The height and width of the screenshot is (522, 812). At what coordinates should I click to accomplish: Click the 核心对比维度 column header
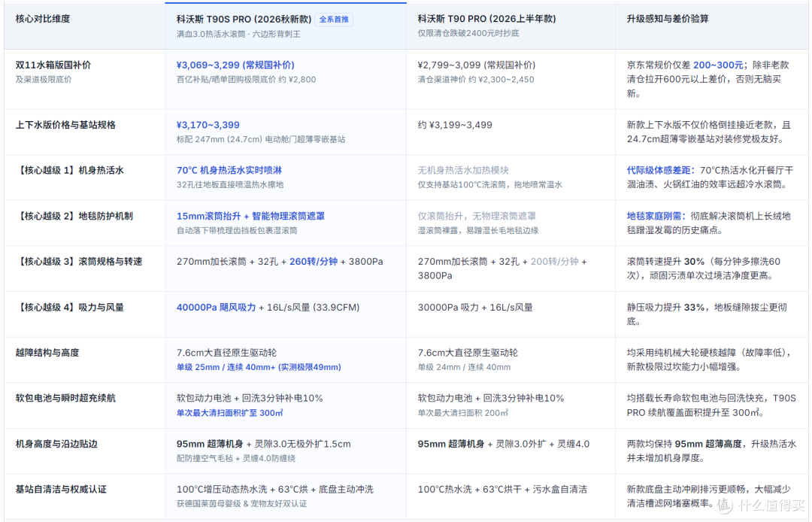pyautogui.click(x=42, y=19)
